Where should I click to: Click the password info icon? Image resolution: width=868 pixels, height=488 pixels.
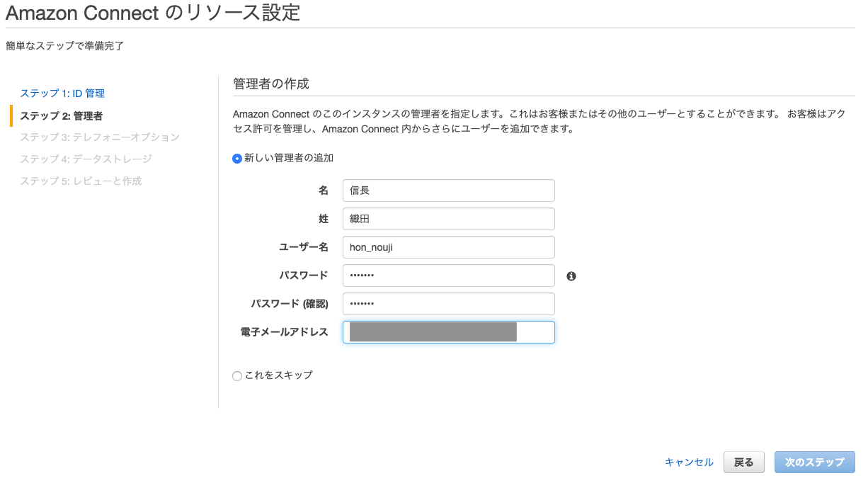(571, 276)
